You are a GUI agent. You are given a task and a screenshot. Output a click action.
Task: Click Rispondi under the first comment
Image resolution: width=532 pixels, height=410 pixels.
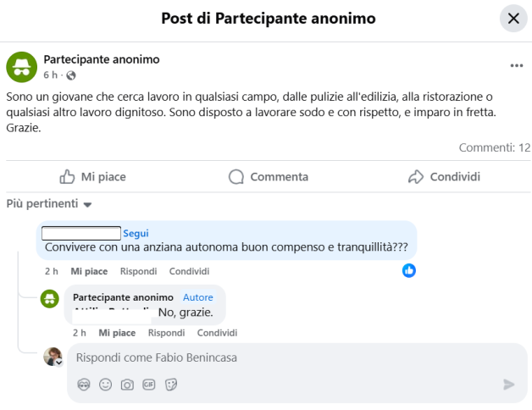(x=138, y=271)
